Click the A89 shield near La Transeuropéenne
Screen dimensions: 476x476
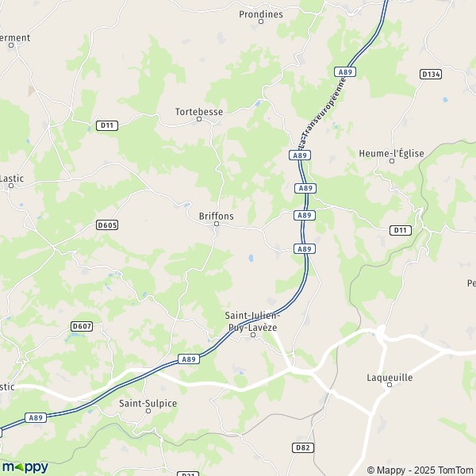tap(345, 72)
